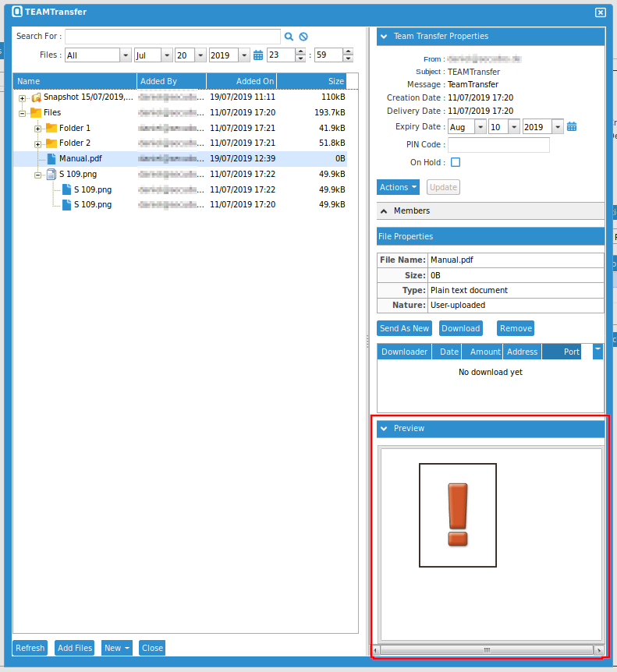Open the Expiry Date calendar icon
The height and width of the screenshot is (672, 617).
[x=572, y=127]
